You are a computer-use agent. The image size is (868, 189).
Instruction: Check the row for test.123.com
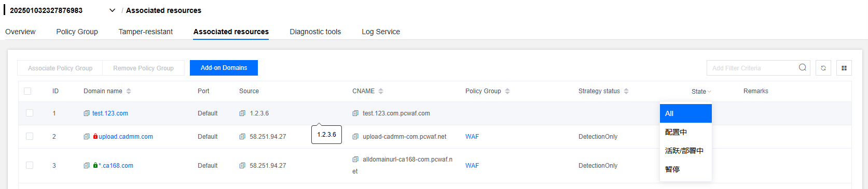tap(30, 113)
